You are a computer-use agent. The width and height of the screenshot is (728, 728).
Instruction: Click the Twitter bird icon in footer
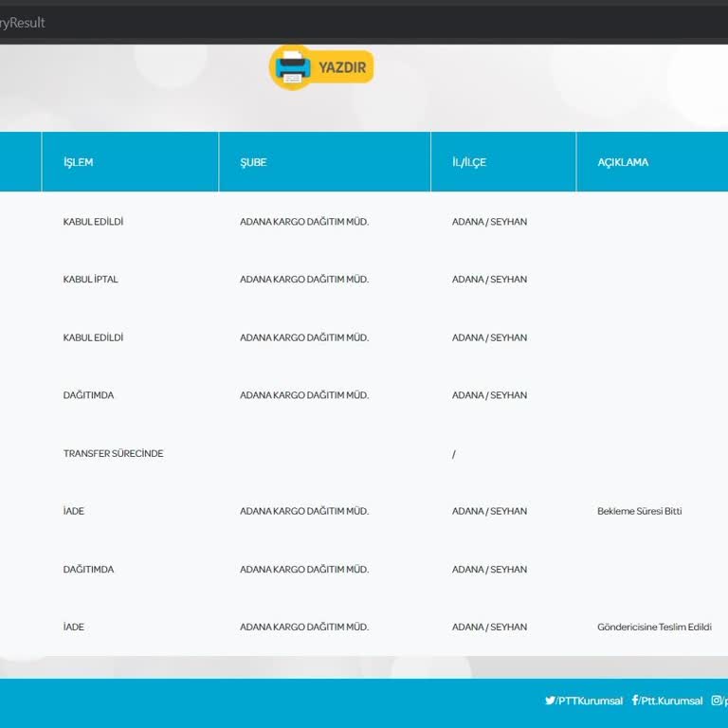(x=550, y=701)
